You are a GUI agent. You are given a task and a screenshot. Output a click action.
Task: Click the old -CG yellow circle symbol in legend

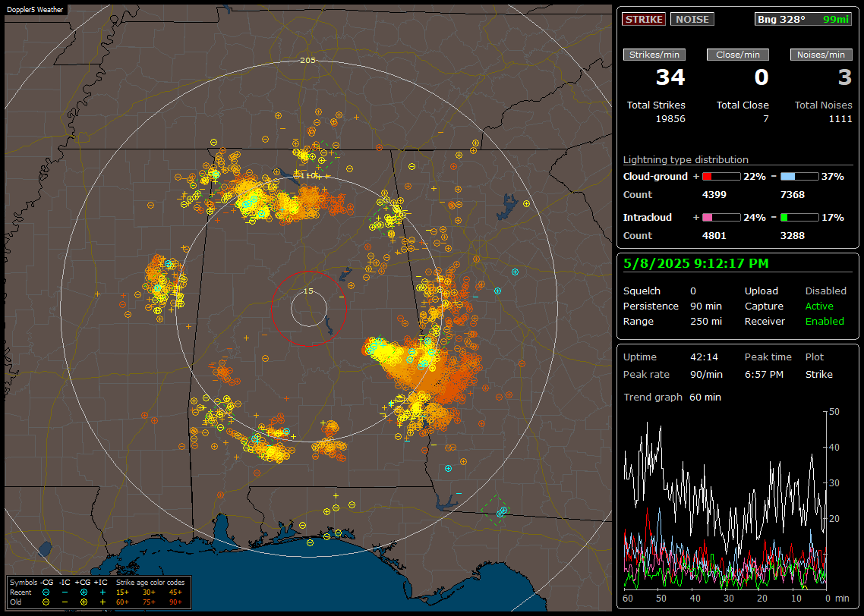[x=46, y=602]
